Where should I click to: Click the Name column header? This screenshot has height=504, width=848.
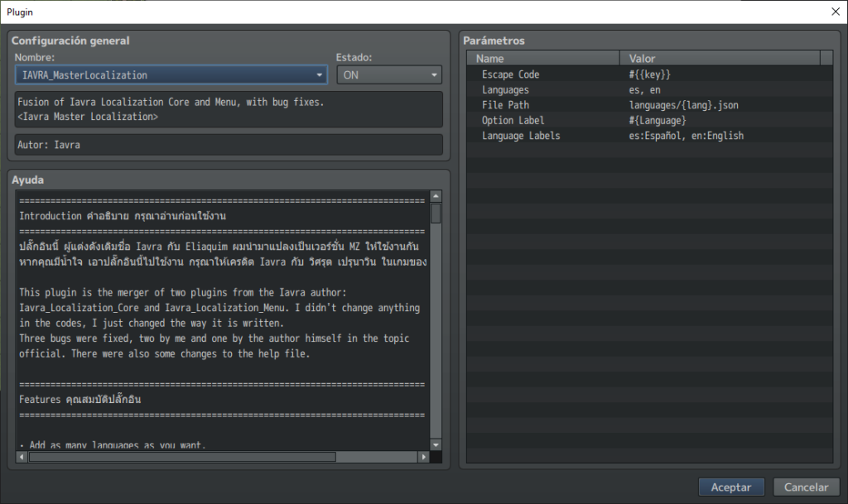click(x=543, y=58)
